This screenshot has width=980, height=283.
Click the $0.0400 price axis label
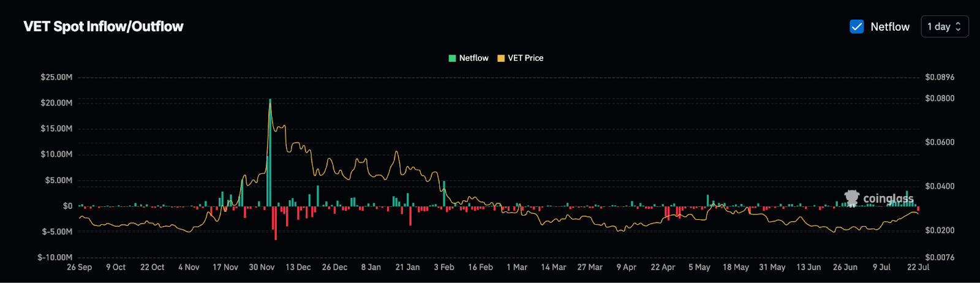940,186
